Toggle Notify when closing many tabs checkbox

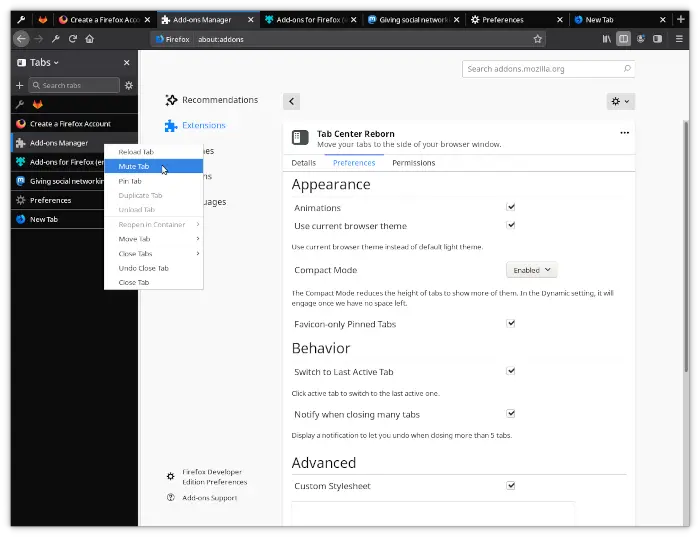[x=511, y=413]
